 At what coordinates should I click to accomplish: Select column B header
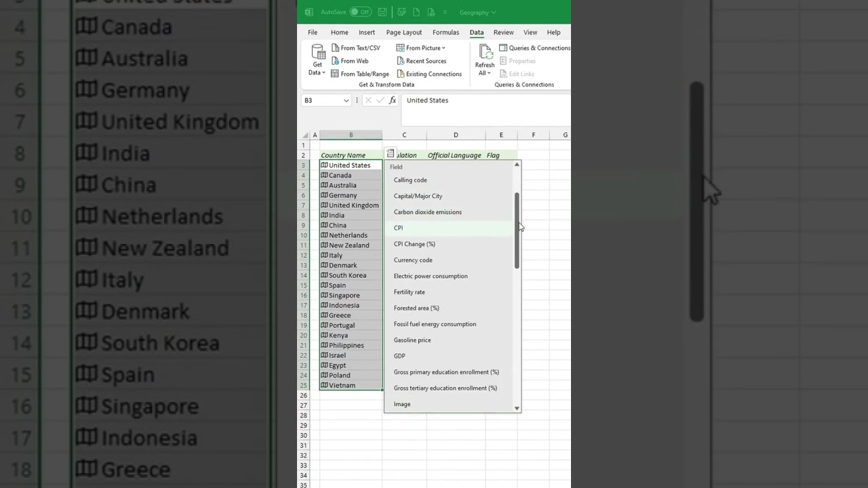tap(351, 135)
